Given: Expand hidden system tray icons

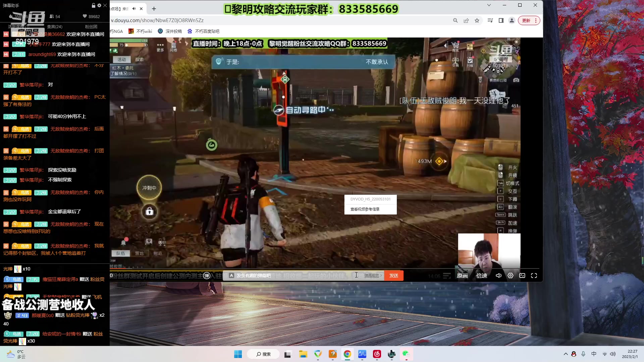Looking at the screenshot, I should [x=566, y=354].
